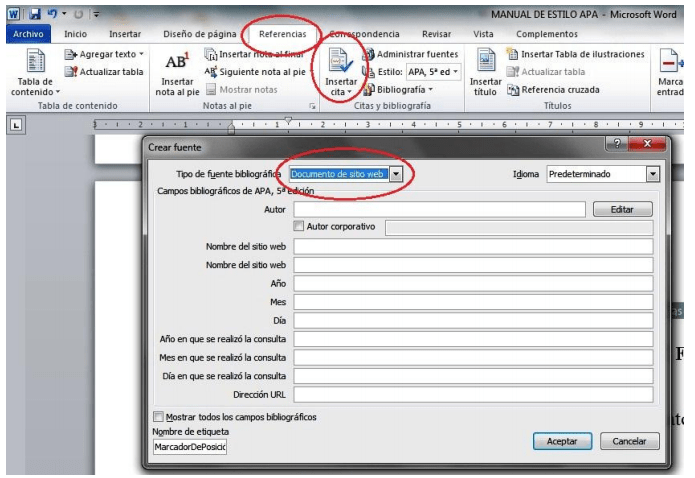The height and width of the screenshot is (478, 695).
Task: Click Insertar Tabla de ilustraciones
Action: pos(575,54)
